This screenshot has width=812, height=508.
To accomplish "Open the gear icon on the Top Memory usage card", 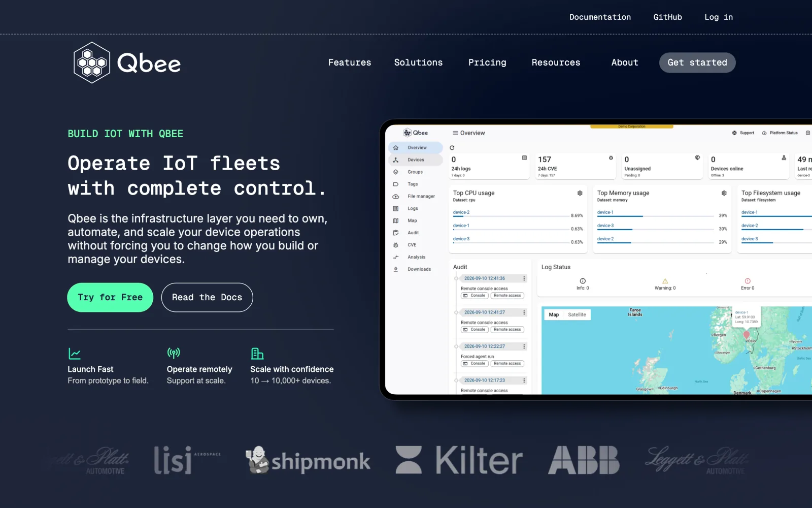I will [724, 193].
